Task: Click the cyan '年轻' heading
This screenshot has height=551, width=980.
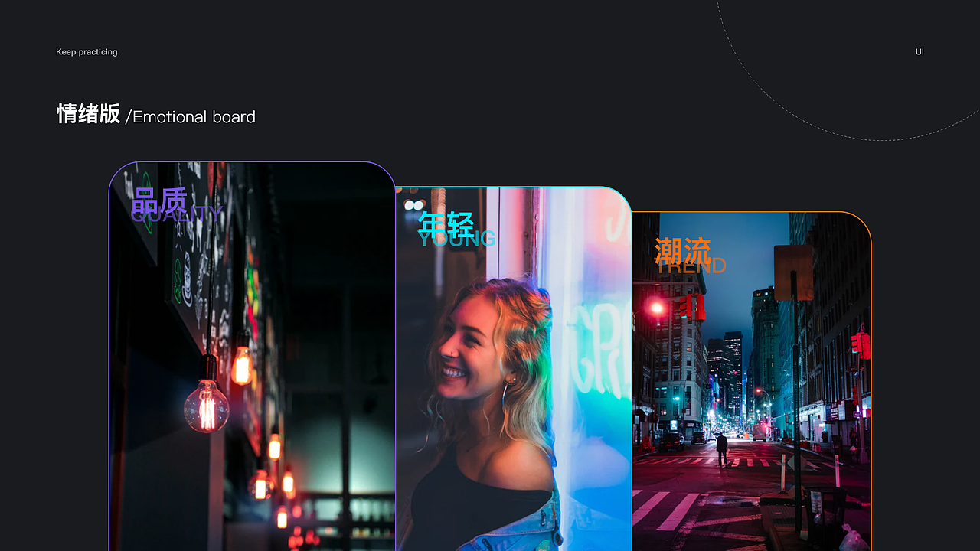Action: (446, 225)
